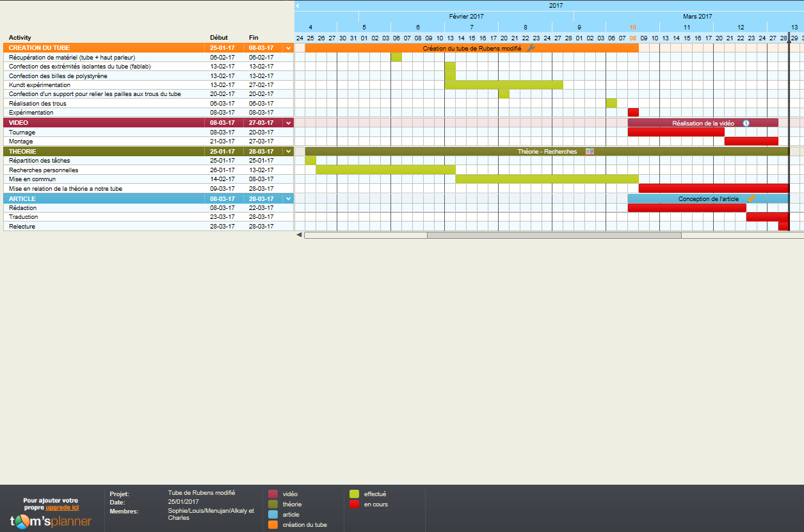Collapse the VIDEO group using its chevron
Viewport: 804px width, 532px height.
pyautogui.click(x=288, y=123)
